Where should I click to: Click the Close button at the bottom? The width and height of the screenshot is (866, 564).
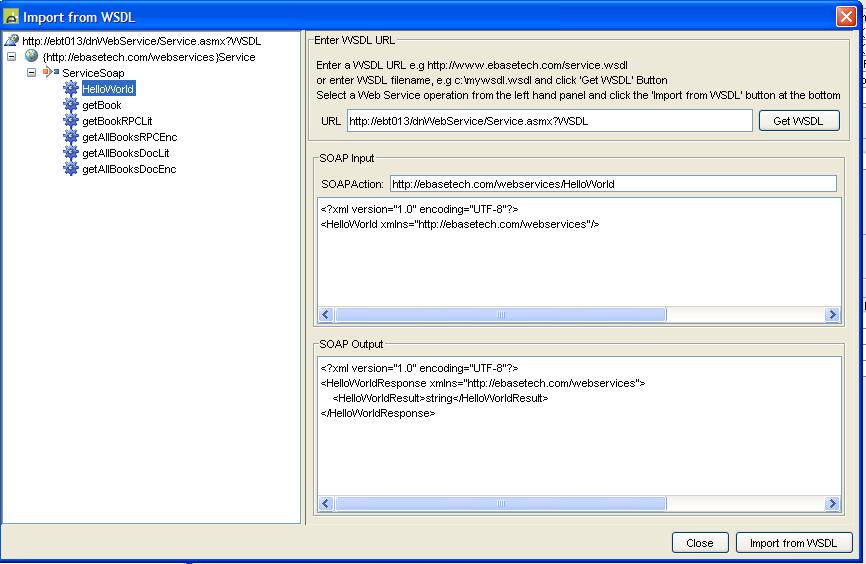pyautogui.click(x=699, y=543)
